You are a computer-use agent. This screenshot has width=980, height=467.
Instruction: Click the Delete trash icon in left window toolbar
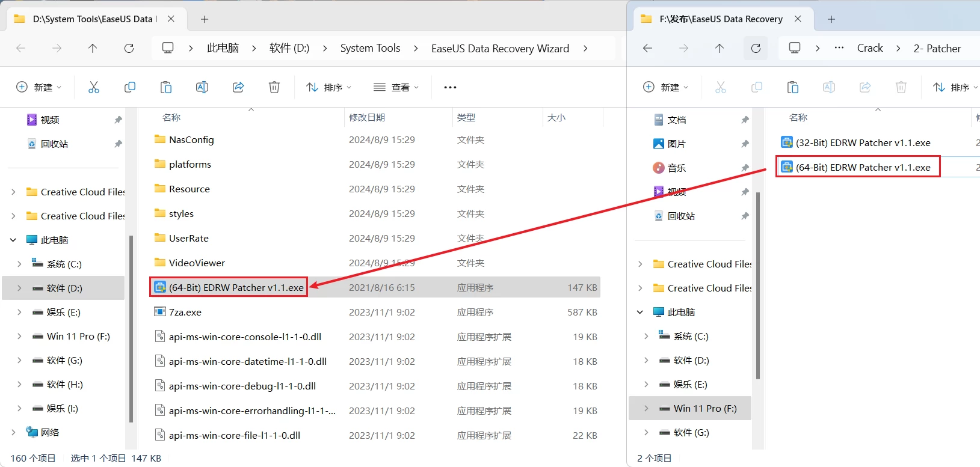click(x=274, y=87)
